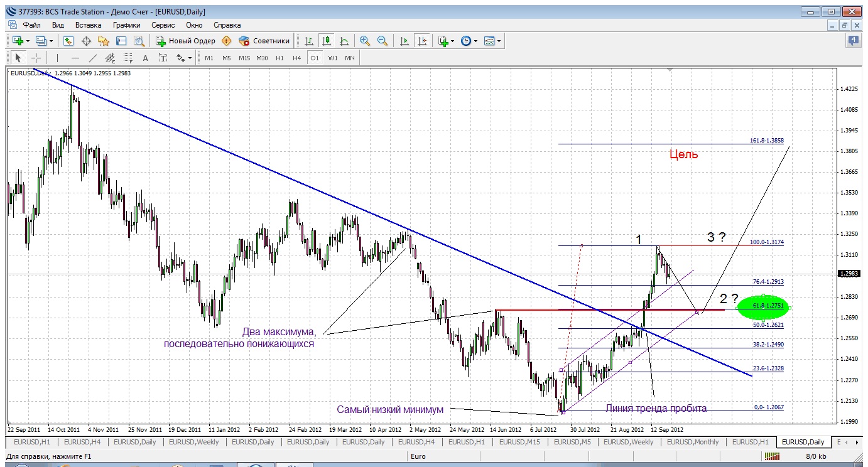Expand arrows objects dropdown

[x=190, y=58]
